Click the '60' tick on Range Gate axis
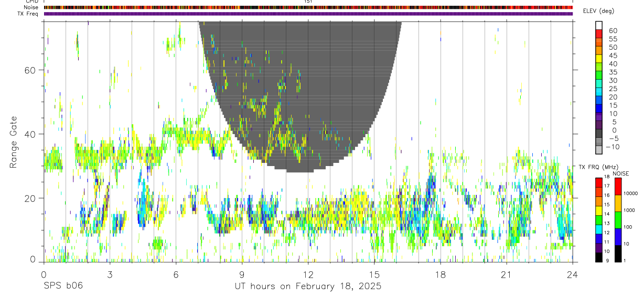 pyautogui.click(x=30, y=70)
